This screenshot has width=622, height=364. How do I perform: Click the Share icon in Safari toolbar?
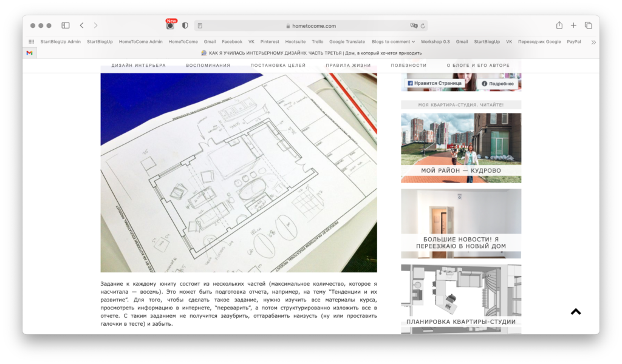[559, 25]
